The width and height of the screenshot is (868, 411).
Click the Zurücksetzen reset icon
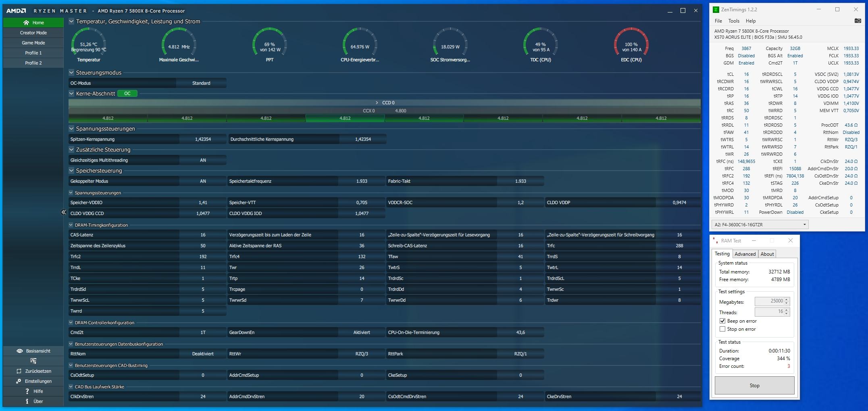tap(19, 371)
